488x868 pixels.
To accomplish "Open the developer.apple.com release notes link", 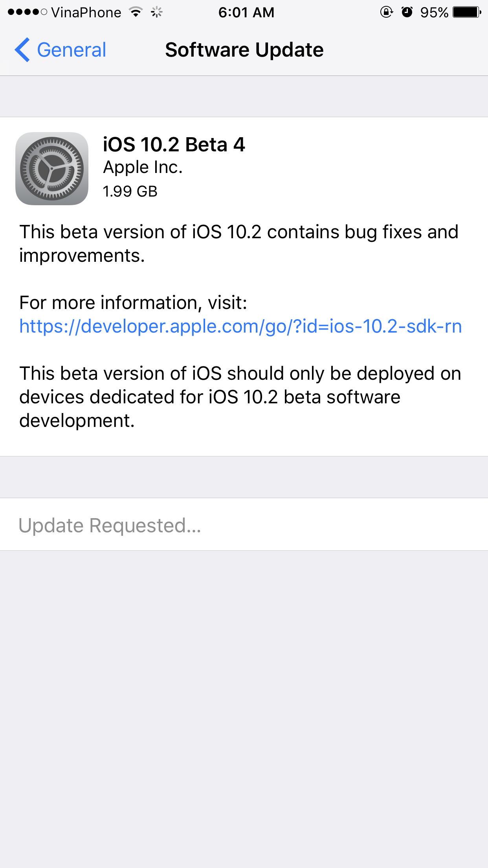I will point(240,326).
